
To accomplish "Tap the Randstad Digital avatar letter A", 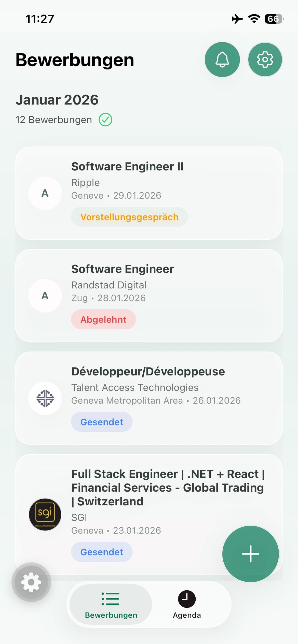I will [45, 296].
